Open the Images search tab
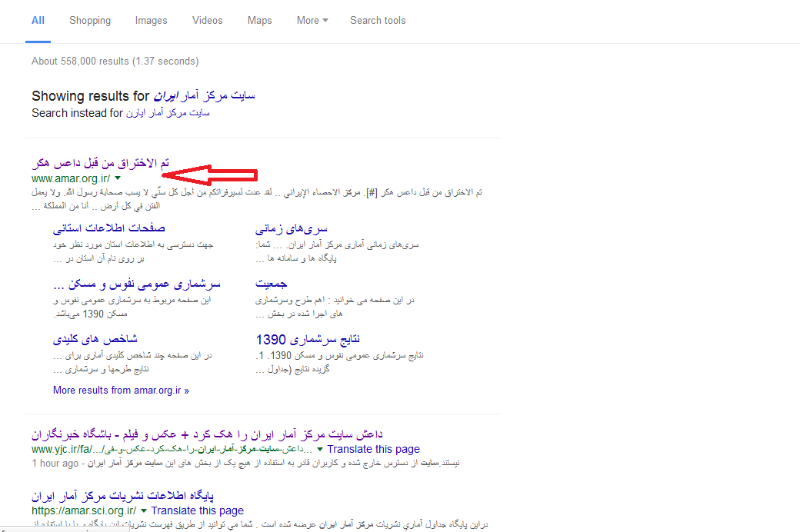The image size is (800, 532). (x=151, y=21)
